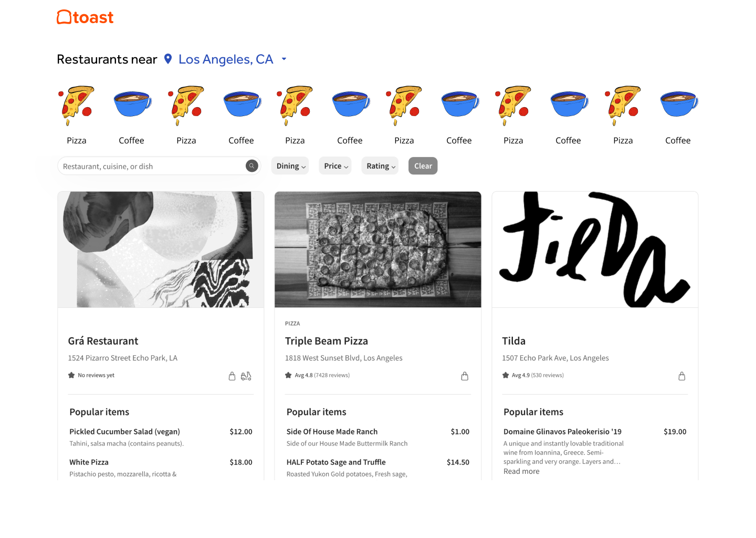Open the Rating filter dropdown
This screenshot has width=756, height=538.
[x=380, y=166]
